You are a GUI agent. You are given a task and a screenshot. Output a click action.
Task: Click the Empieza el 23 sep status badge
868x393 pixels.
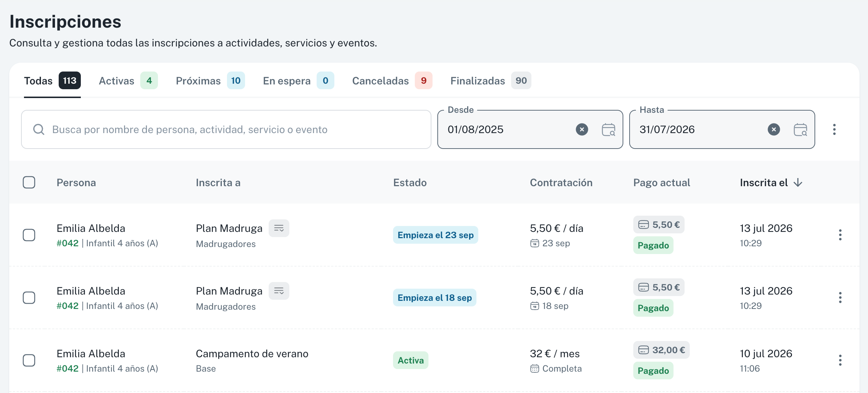[x=435, y=235]
